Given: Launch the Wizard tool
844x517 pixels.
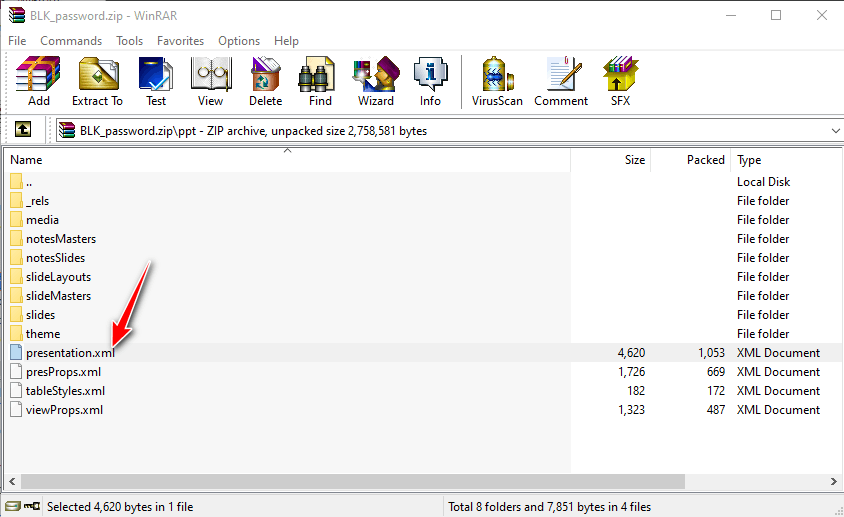Looking at the screenshot, I should pyautogui.click(x=376, y=81).
